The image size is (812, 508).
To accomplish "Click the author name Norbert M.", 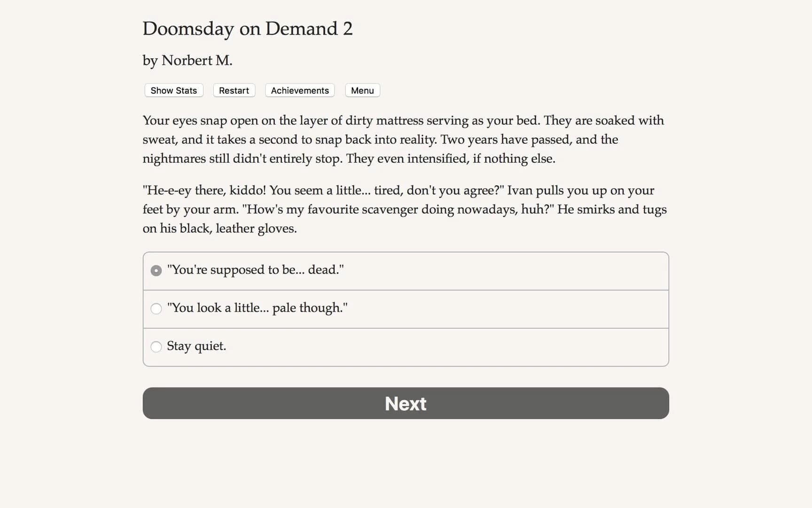I will 187,60.
